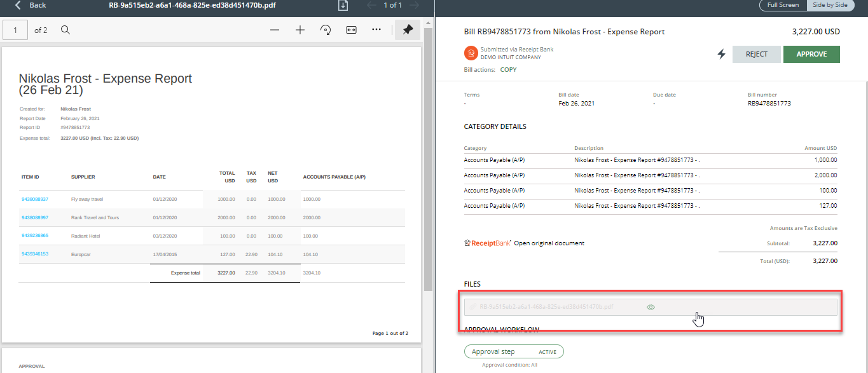This screenshot has height=373, width=868.
Task: Rotate the PDF page
Action: pos(326,30)
